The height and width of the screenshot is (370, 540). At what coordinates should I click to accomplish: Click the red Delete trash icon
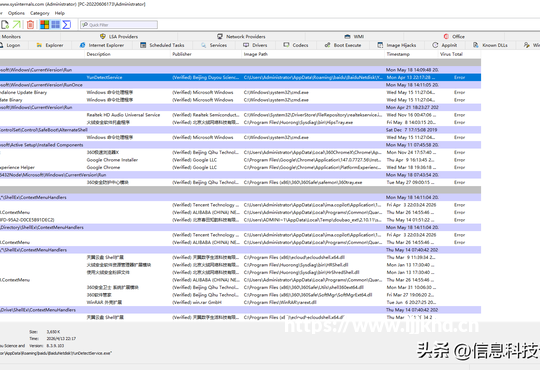click(30, 24)
